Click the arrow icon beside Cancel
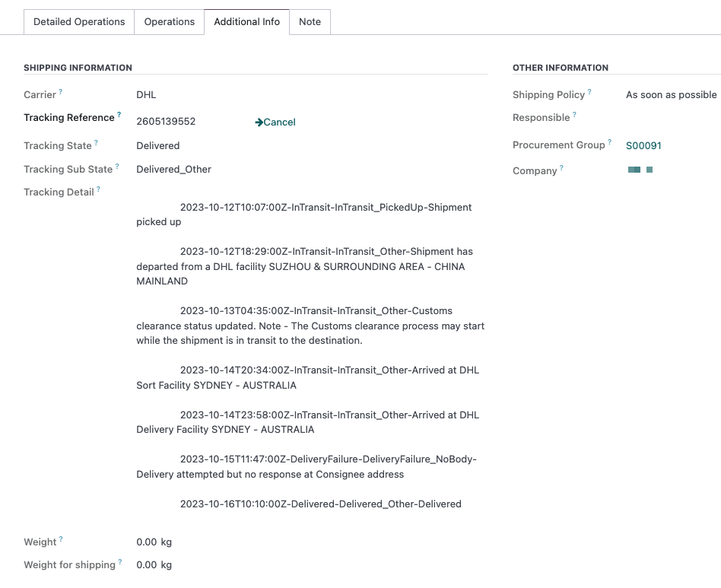 click(259, 122)
